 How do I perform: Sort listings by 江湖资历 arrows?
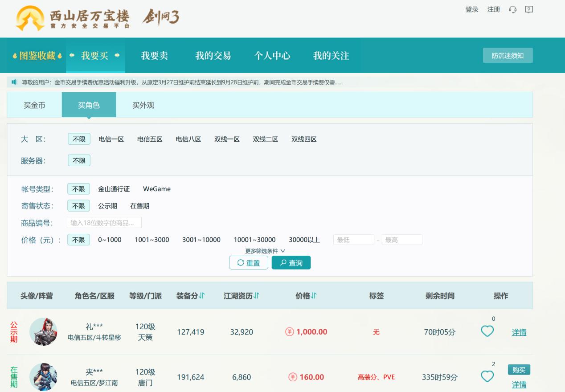(256, 295)
